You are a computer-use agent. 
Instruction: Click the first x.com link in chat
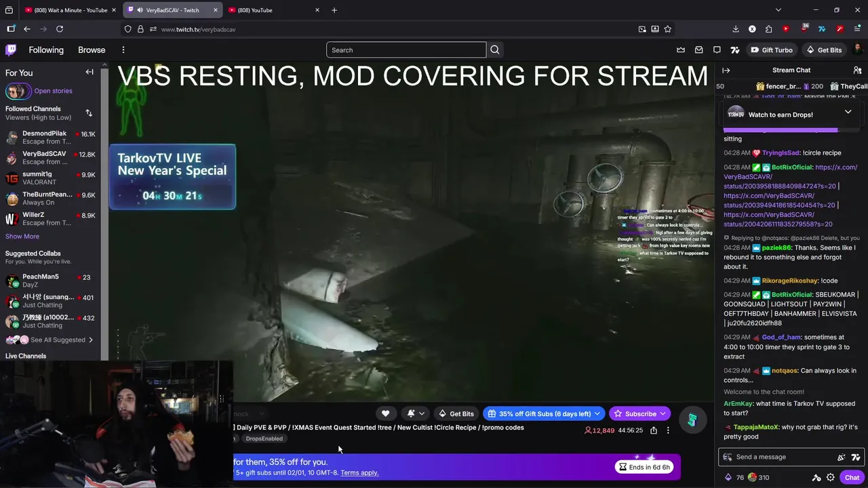click(x=790, y=176)
